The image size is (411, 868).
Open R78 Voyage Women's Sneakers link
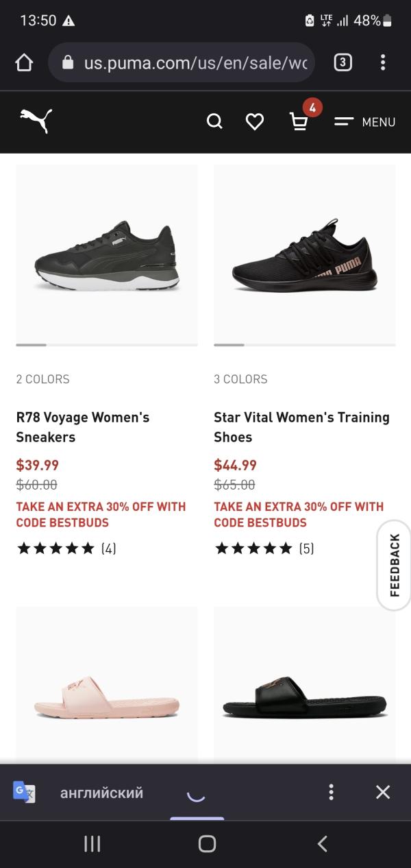[83, 427]
